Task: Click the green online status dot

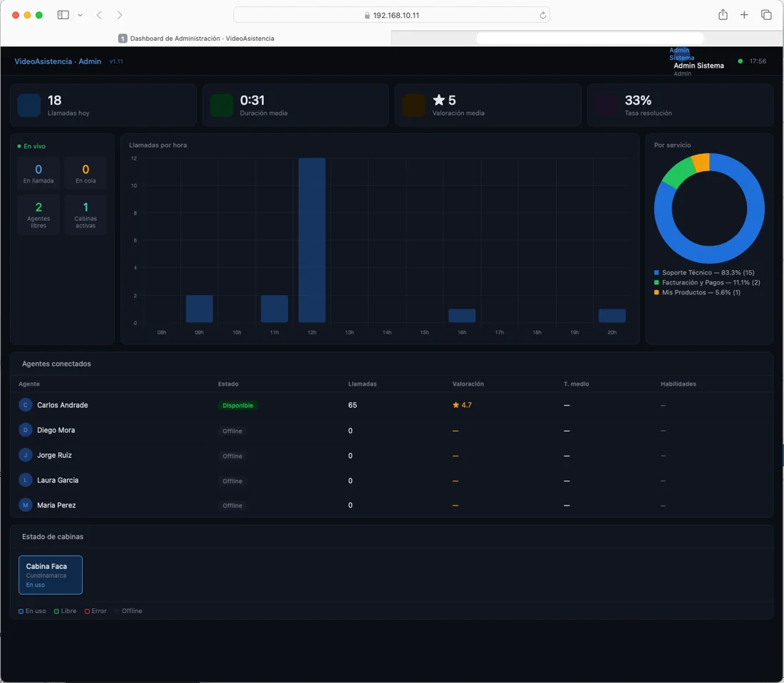Action: [x=740, y=61]
